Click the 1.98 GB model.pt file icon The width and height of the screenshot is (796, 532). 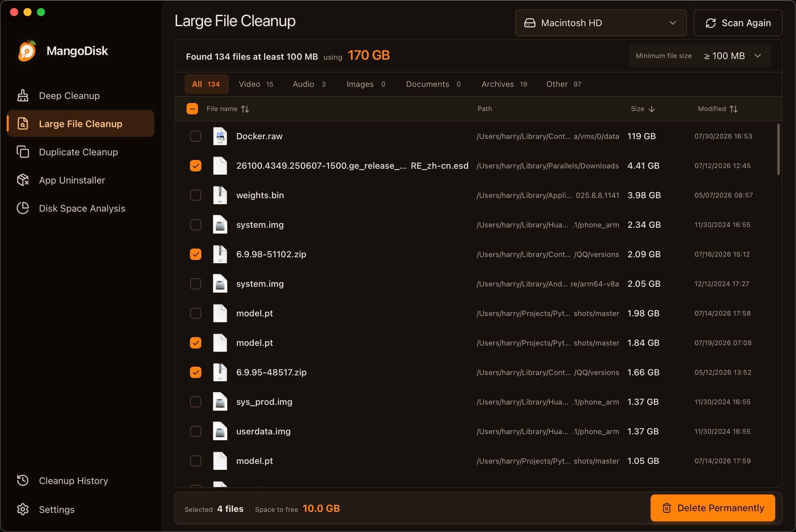click(x=220, y=313)
